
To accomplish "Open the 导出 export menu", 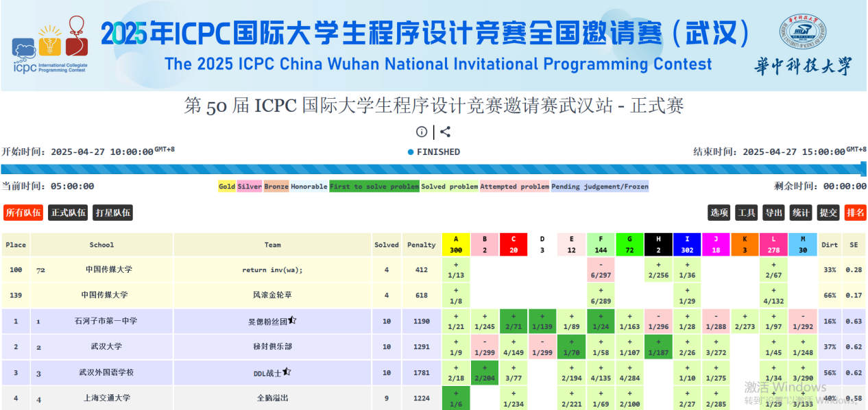I will point(773,213).
